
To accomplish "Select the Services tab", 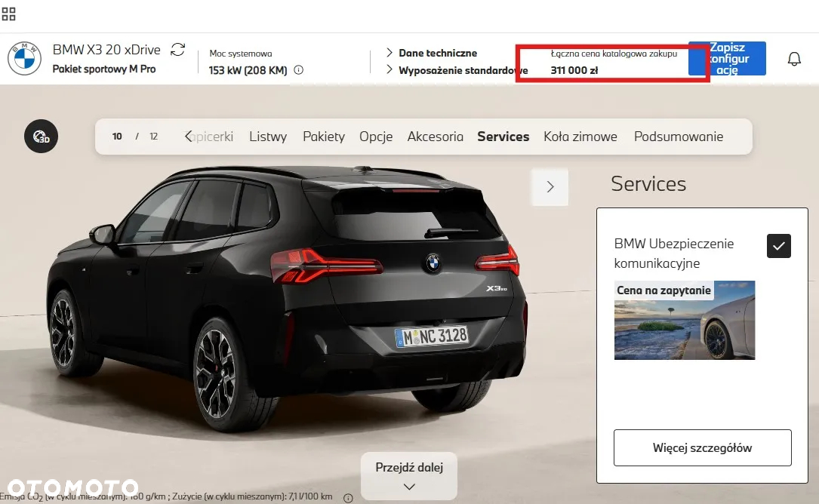I will [x=503, y=137].
